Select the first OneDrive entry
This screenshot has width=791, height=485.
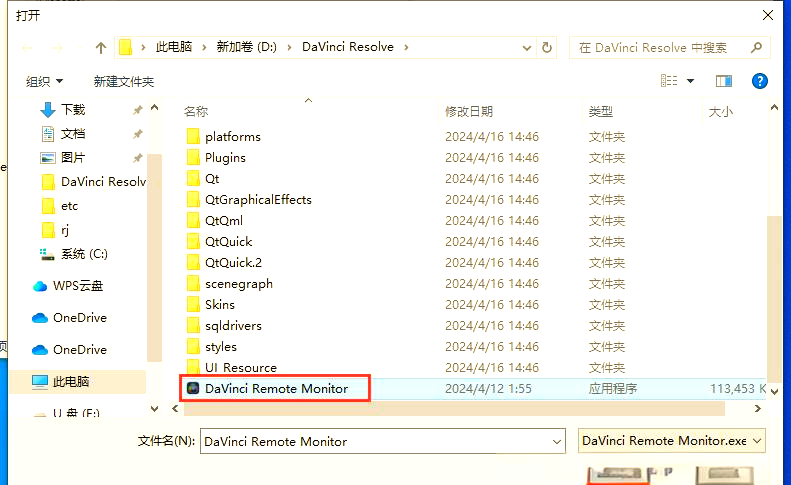coord(80,318)
